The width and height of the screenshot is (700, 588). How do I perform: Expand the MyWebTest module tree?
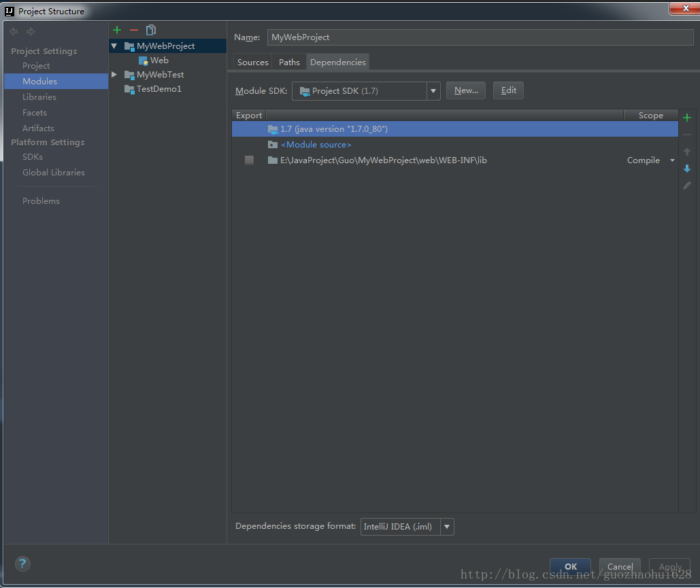[114, 75]
